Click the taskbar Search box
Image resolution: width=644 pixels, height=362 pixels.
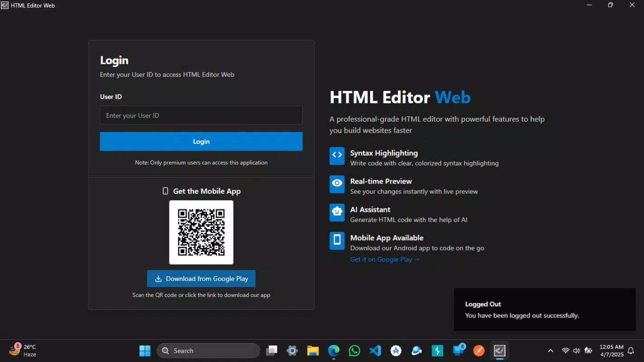click(x=208, y=351)
